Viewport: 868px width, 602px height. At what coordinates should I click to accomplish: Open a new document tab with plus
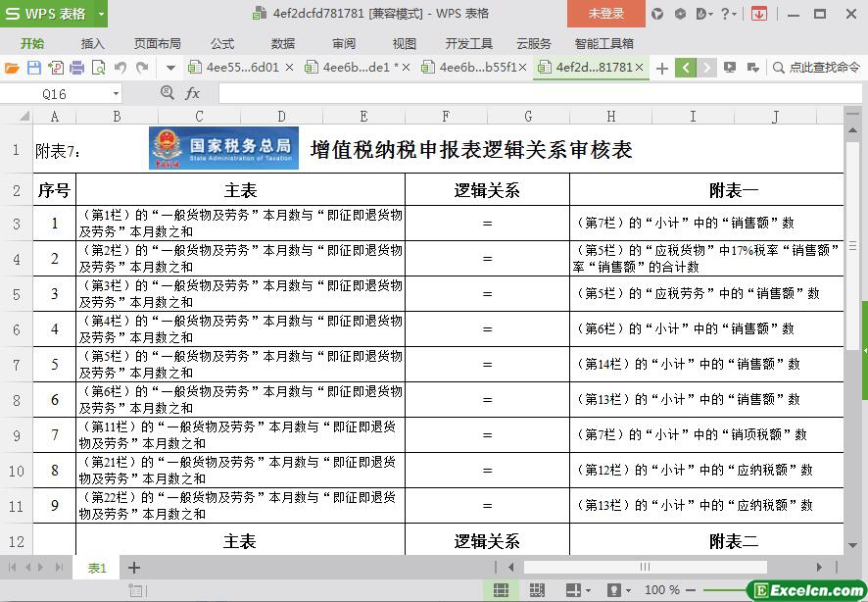[662, 68]
